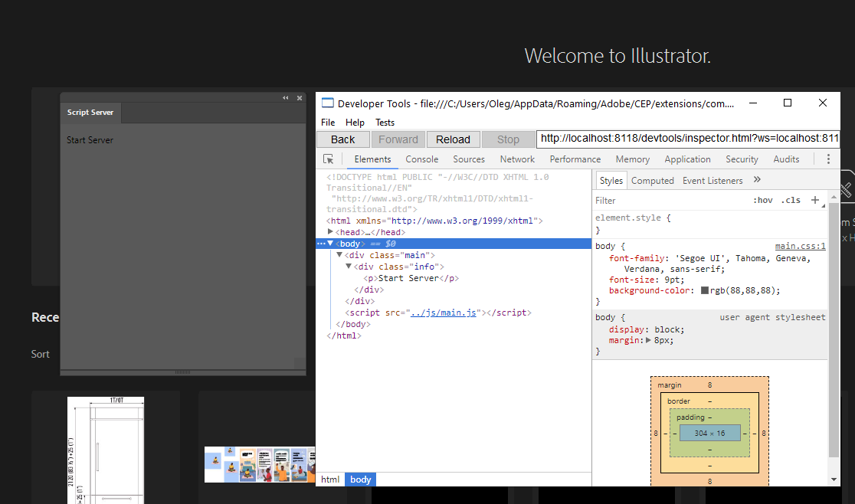Click the Developer Tools window title icon
This screenshot has height=504, width=855.
click(x=327, y=103)
